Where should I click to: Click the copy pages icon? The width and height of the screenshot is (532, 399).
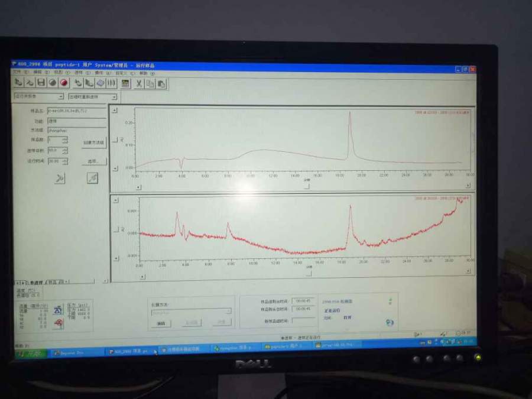[x=150, y=84]
